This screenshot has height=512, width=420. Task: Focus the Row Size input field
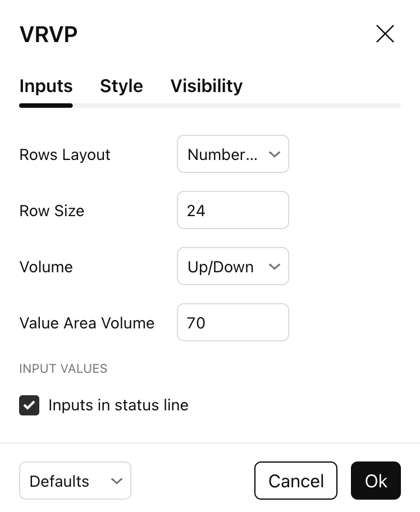[232, 210]
